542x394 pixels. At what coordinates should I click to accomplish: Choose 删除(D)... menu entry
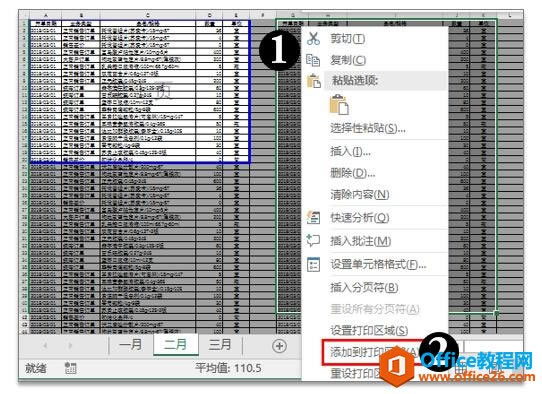click(353, 173)
